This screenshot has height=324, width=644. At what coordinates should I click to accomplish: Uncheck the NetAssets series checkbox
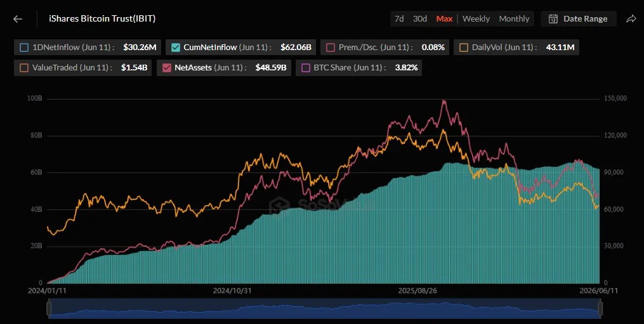click(166, 68)
